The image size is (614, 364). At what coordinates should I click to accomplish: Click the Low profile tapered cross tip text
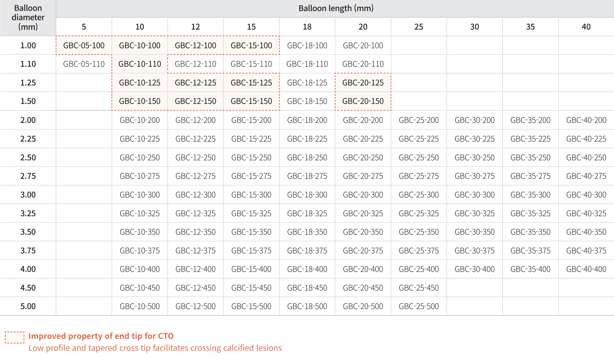[x=155, y=348]
